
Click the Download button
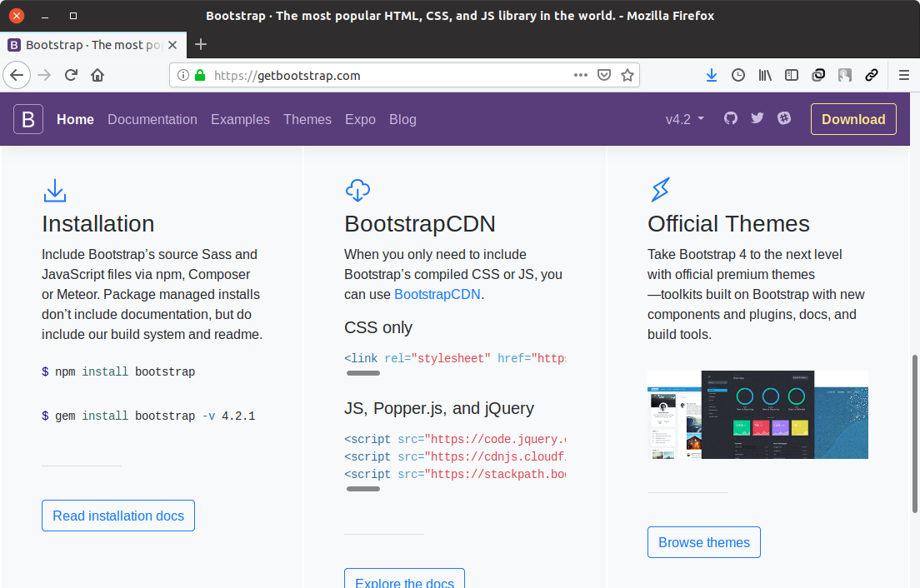853,119
